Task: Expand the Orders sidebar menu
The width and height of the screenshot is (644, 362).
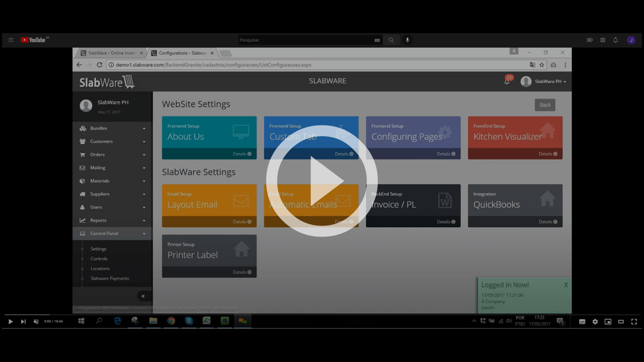Action: 112,155
